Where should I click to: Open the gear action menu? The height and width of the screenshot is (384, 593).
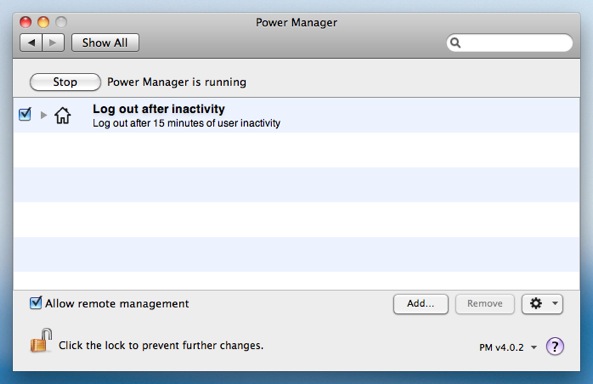click(x=542, y=304)
